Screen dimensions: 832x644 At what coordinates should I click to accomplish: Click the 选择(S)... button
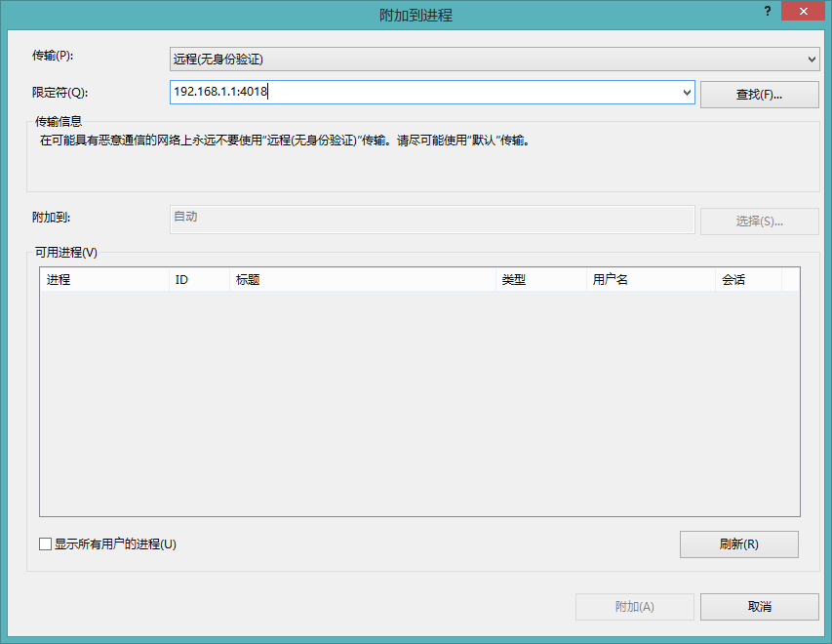coord(759,221)
